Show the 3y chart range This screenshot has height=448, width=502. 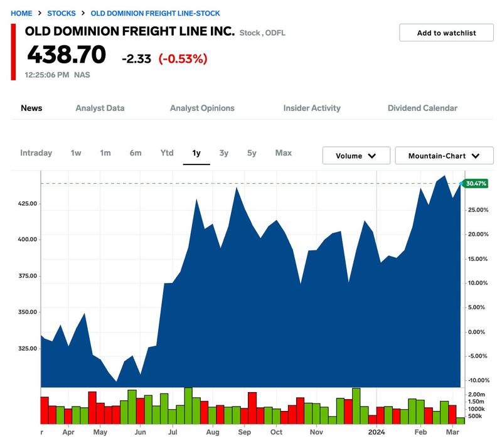coord(224,152)
